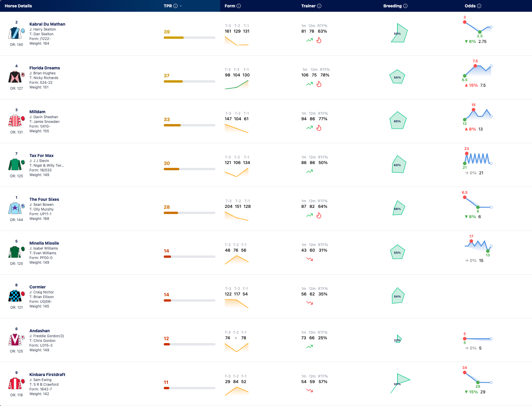Expand the TPR sort dropdown chevron

click(181, 6)
